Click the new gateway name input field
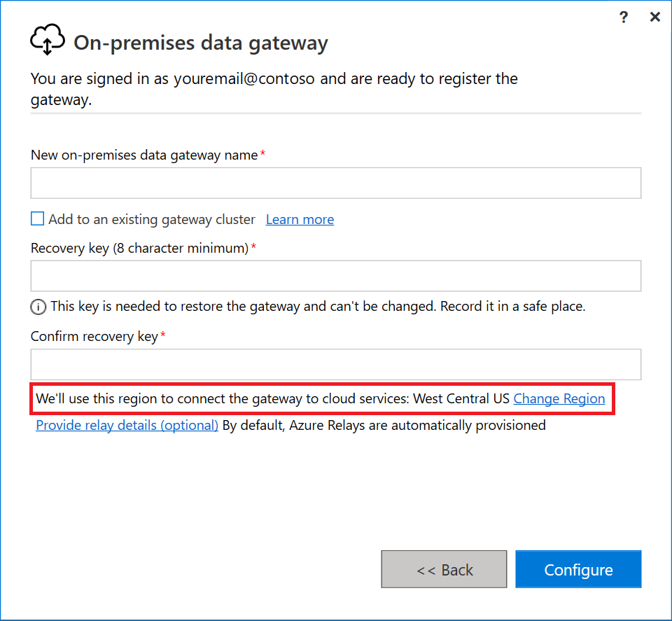The width and height of the screenshot is (672, 621). pyautogui.click(x=336, y=183)
